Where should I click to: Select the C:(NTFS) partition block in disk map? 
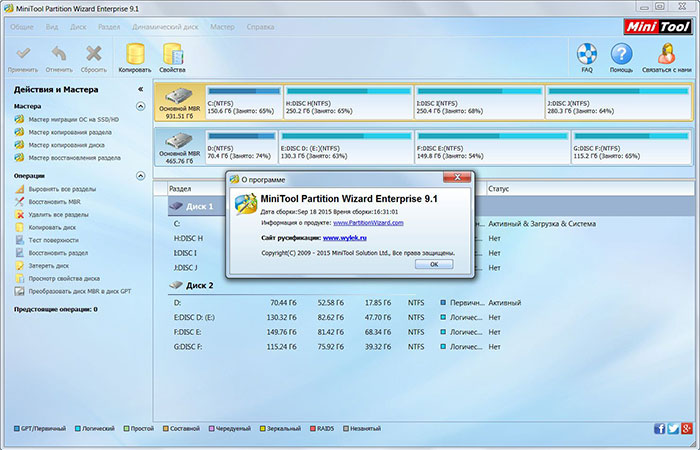(x=244, y=103)
